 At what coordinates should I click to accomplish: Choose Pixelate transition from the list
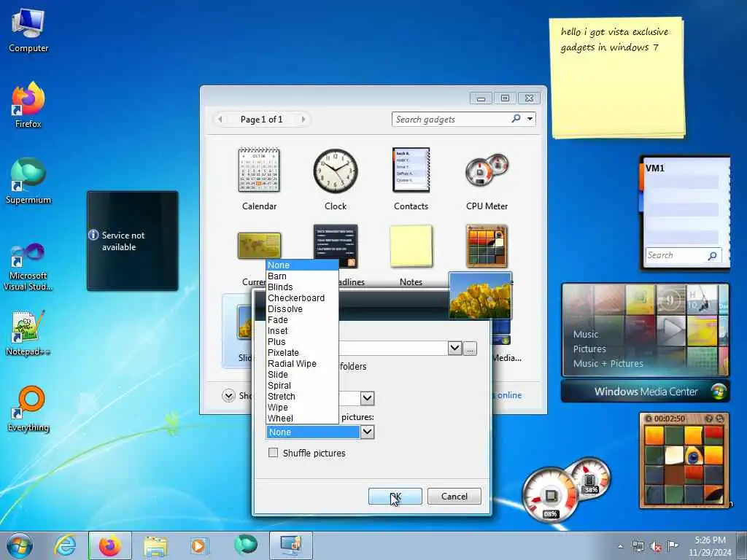click(x=302, y=353)
